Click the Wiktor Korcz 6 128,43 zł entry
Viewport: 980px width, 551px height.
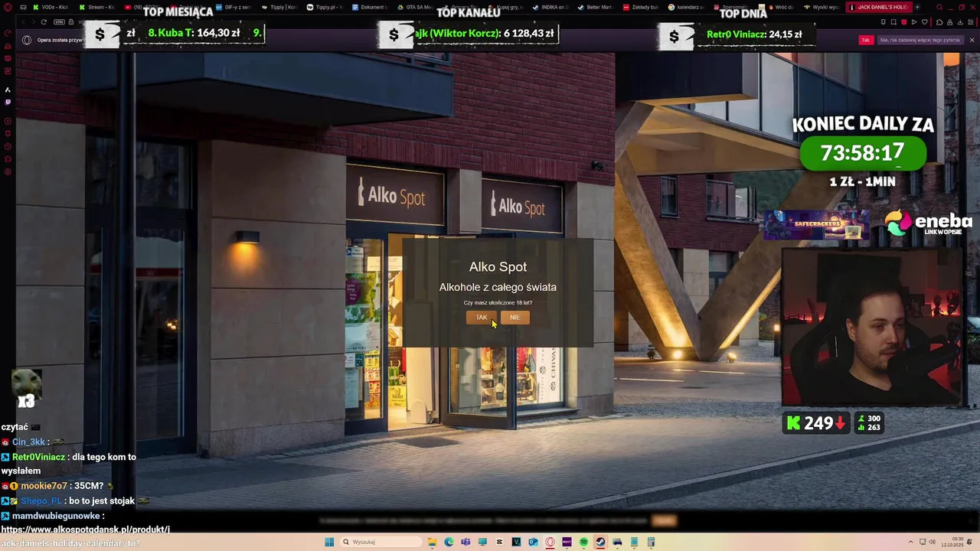[484, 34]
